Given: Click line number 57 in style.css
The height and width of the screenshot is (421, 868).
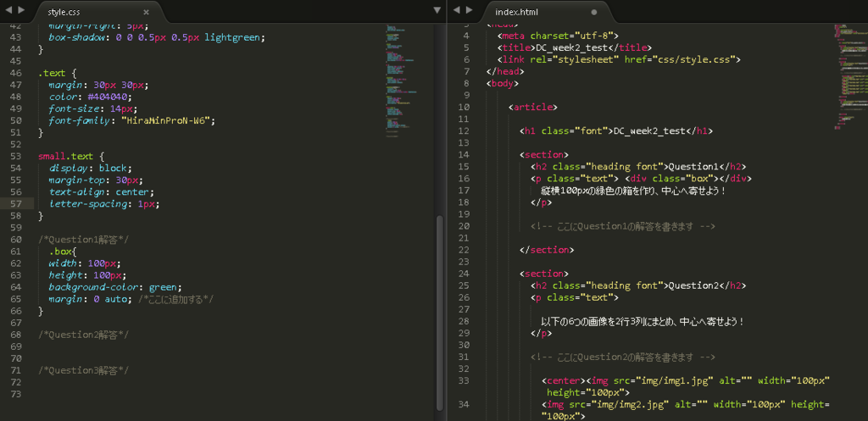Looking at the screenshot, I should point(15,204).
